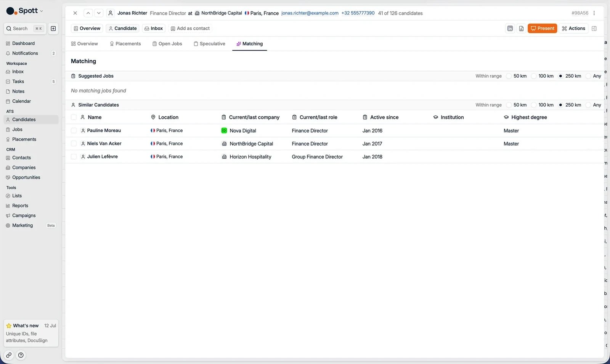Open Julien Lefèvre candidate name

[x=102, y=156]
